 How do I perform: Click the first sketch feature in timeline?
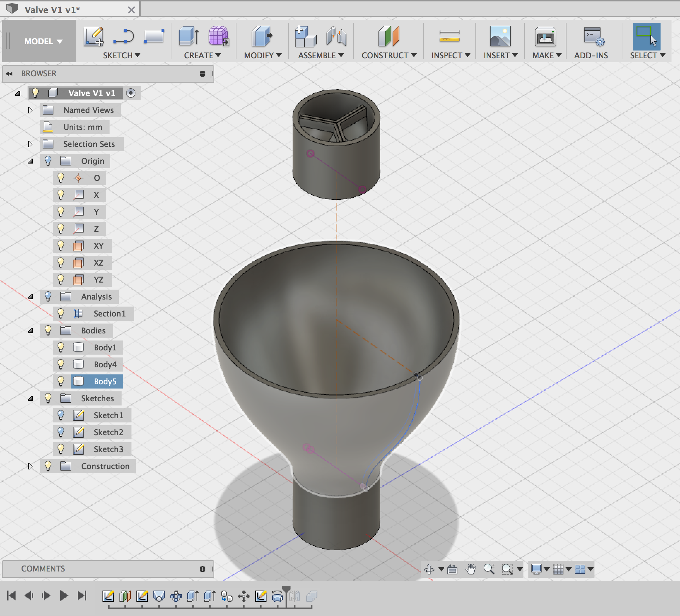click(108, 596)
